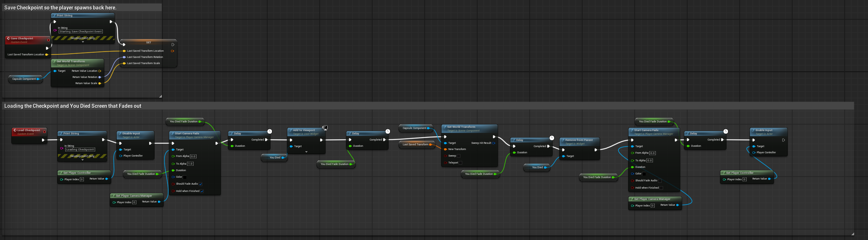Click the function icon on Remove from Parent header

[563, 140]
